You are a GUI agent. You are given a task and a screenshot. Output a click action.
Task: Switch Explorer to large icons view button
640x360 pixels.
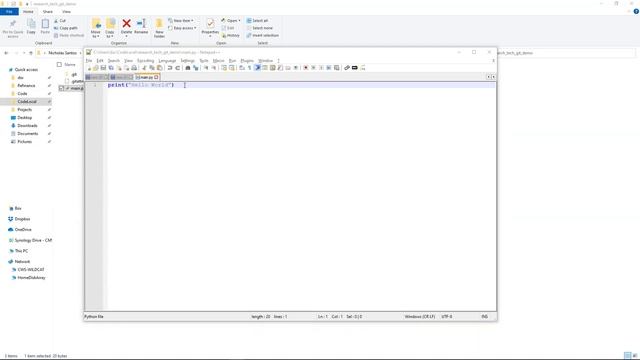pos(635,356)
